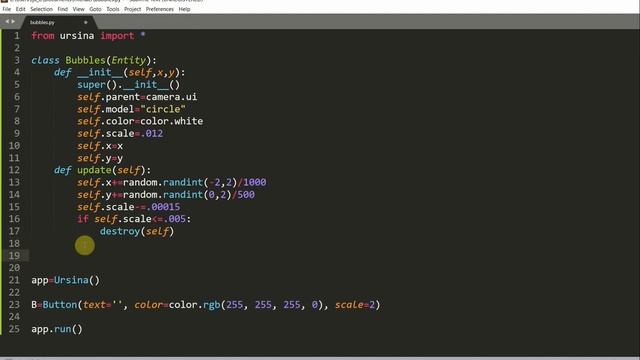The width and height of the screenshot is (640, 360).
Task: Open the Help menu
Action: pos(184,9)
